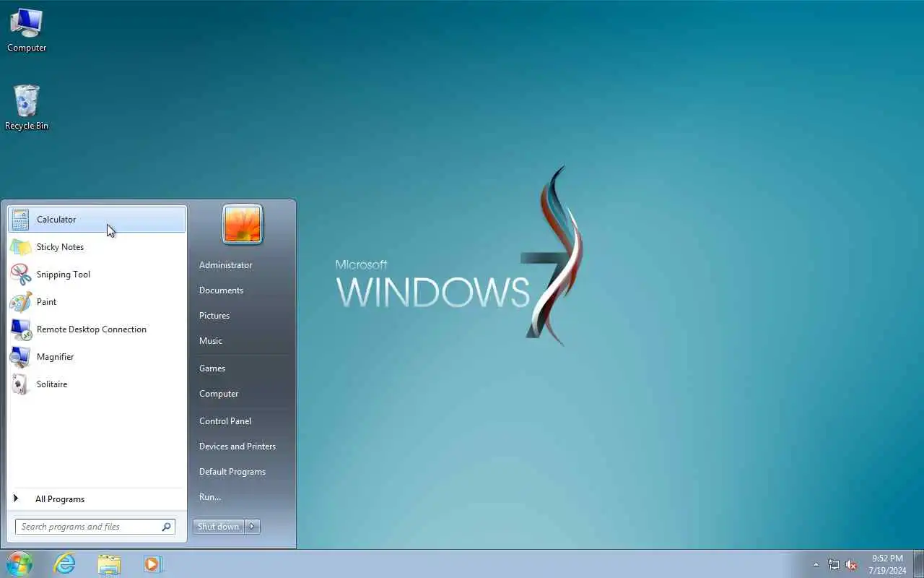
Task: Click the Remote Desktop Connection icon
Action: pyautogui.click(x=20, y=329)
